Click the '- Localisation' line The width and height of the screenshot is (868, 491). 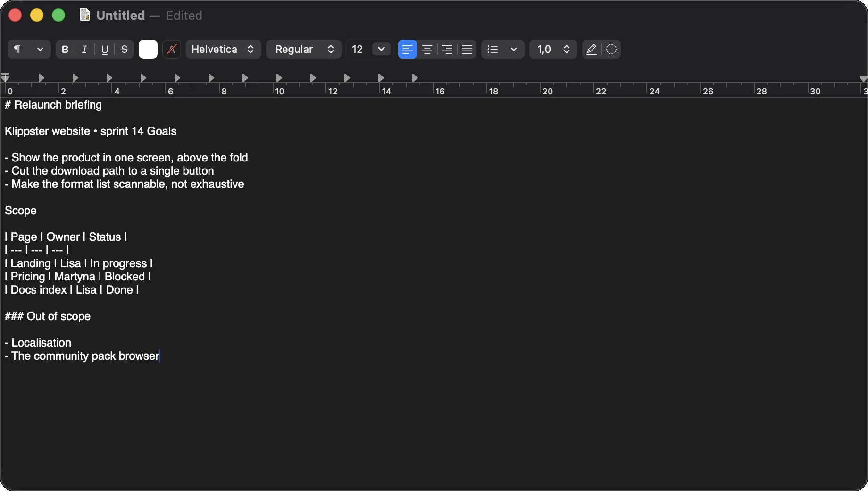[38, 343]
